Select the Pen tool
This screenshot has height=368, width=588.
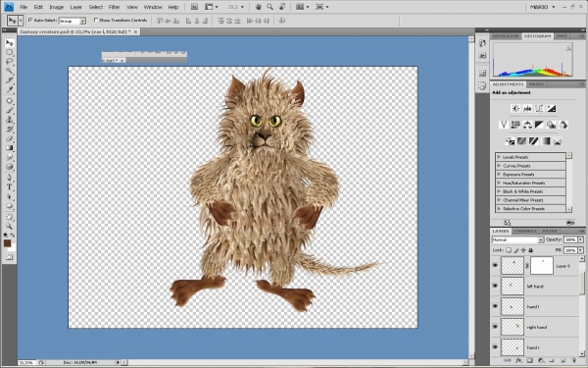(9, 178)
